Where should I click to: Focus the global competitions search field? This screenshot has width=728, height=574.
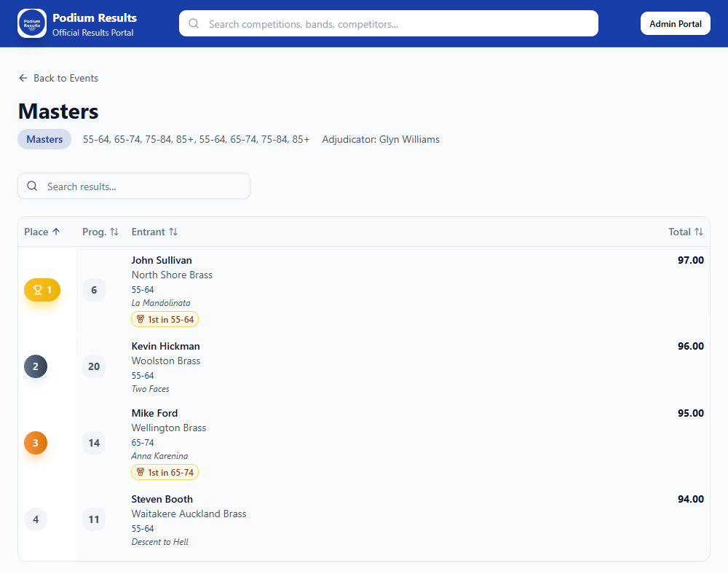click(x=389, y=24)
